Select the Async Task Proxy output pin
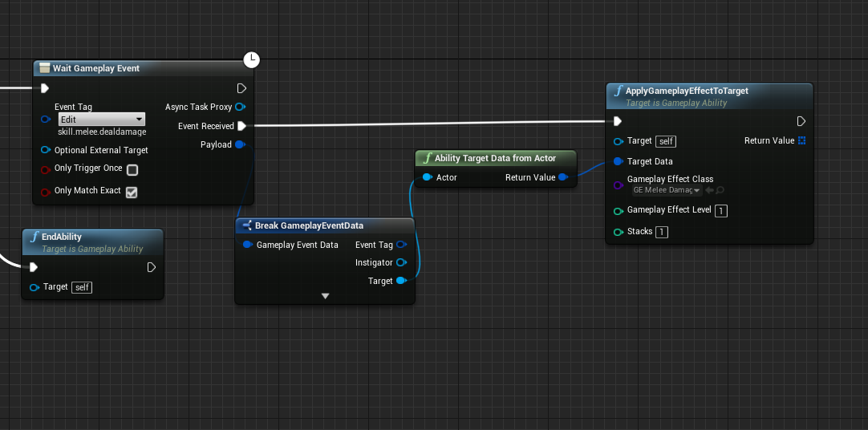 coord(240,107)
